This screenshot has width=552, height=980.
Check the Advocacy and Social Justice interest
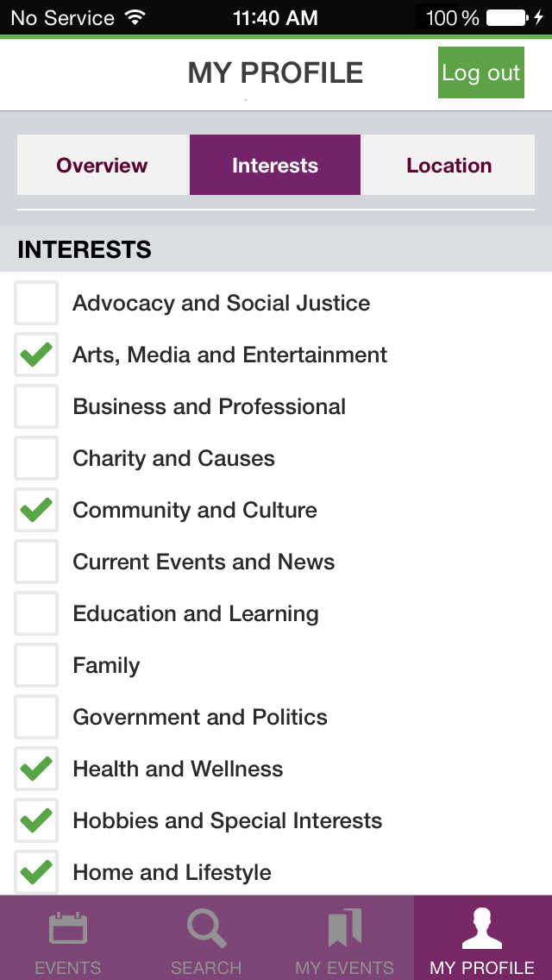[x=35, y=303]
